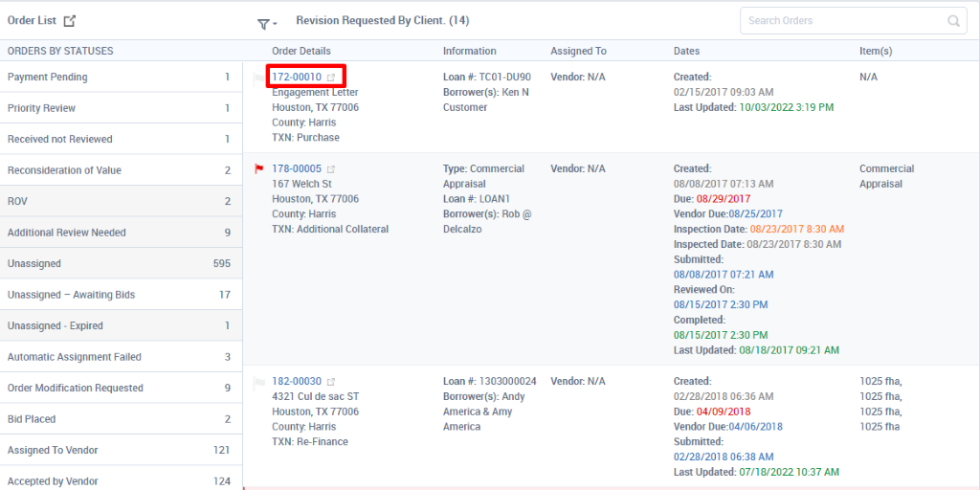
Task: Toggle flag on order 172-00010
Action: pos(258,78)
